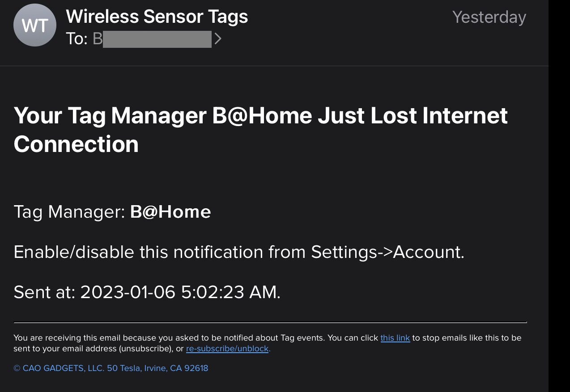The width and height of the screenshot is (570, 392).
Task: Click the "Sent at: 2023-01-06" timestamp line
Action: pos(147,292)
